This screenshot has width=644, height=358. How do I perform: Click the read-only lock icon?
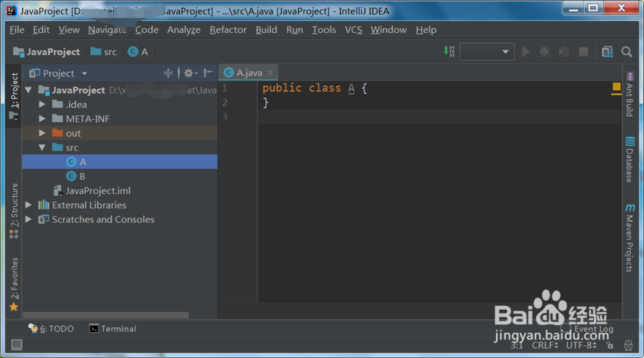coord(610,345)
